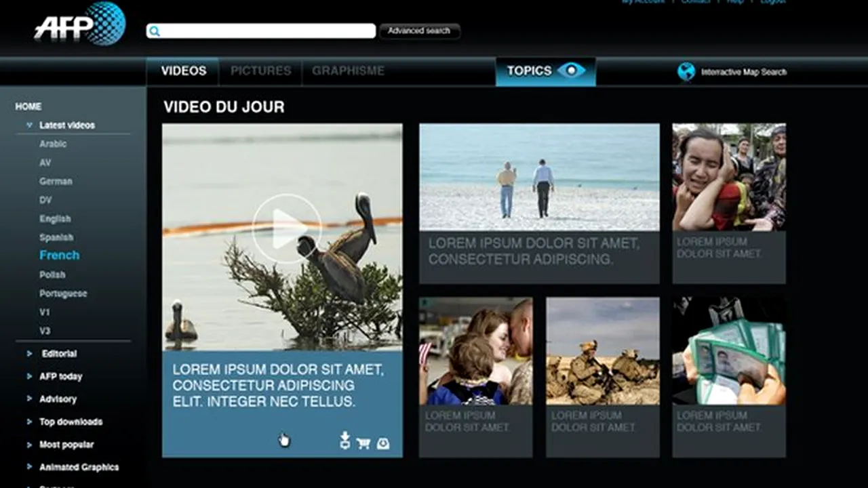Image resolution: width=868 pixels, height=488 pixels.
Task: Play the featured pelican video
Action: [286, 228]
